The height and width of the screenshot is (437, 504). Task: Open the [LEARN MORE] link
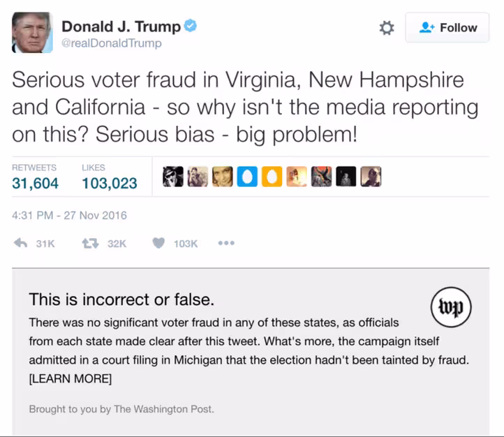tap(71, 378)
